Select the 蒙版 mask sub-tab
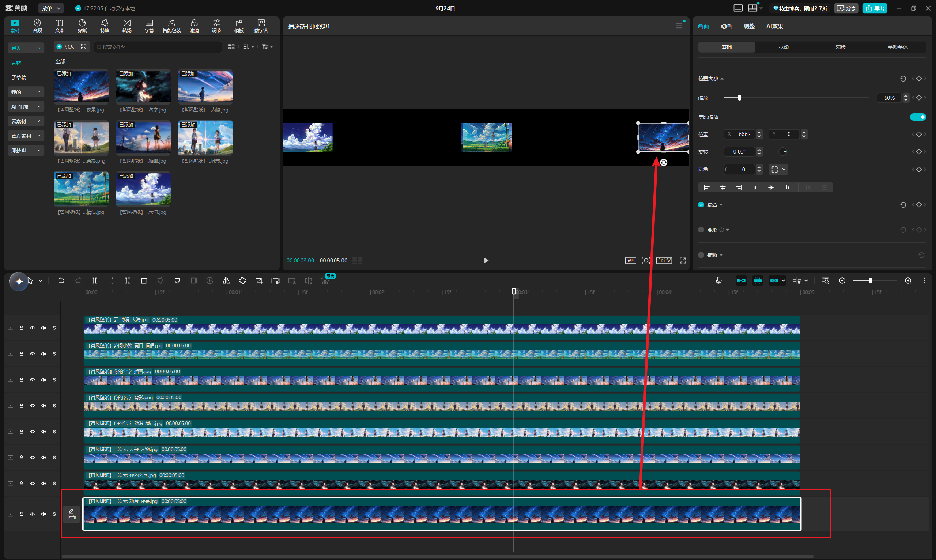Image resolution: width=936 pixels, height=560 pixels. tap(841, 47)
